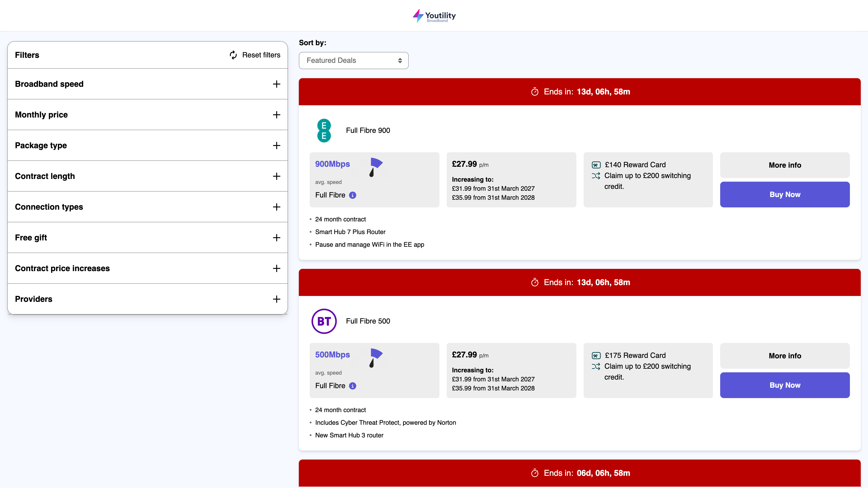Click the Youtility Broadband logo
Screen dimensions: 868x488
(x=434, y=16)
